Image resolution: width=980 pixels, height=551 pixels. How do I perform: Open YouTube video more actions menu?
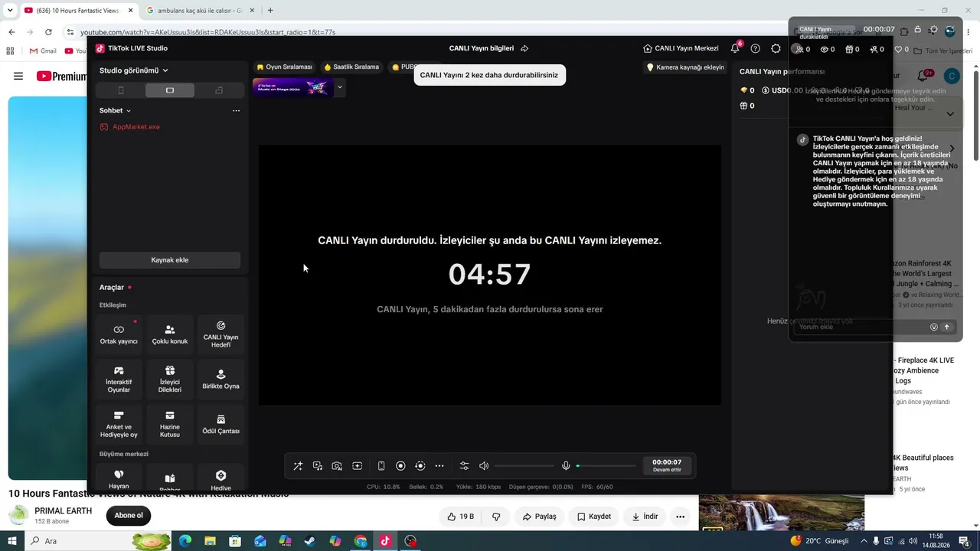coord(680,517)
